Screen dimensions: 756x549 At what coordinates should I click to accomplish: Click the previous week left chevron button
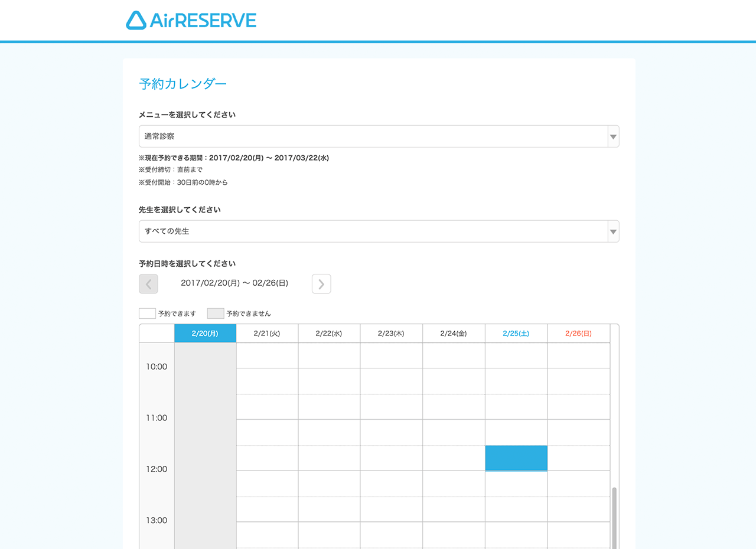click(148, 284)
